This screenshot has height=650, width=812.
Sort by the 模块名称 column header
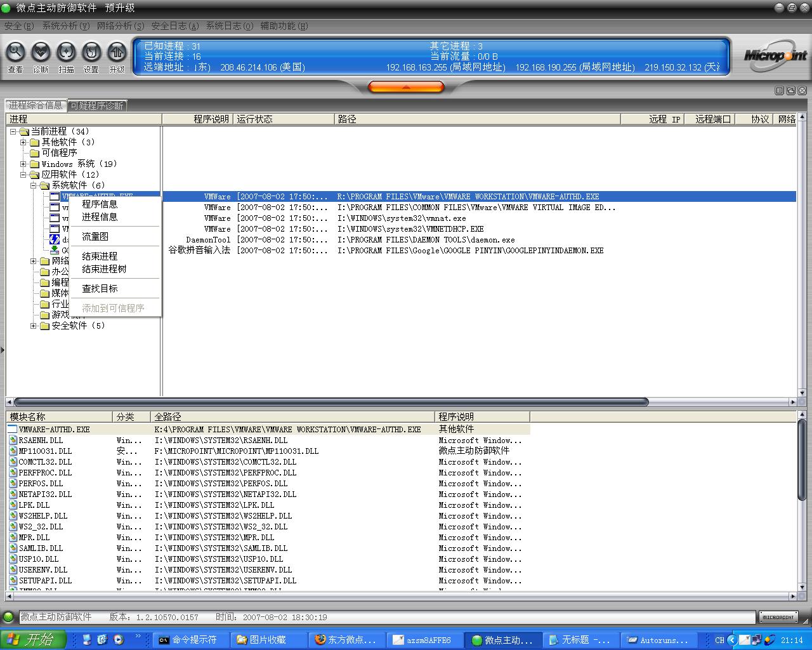(x=60, y=416)
